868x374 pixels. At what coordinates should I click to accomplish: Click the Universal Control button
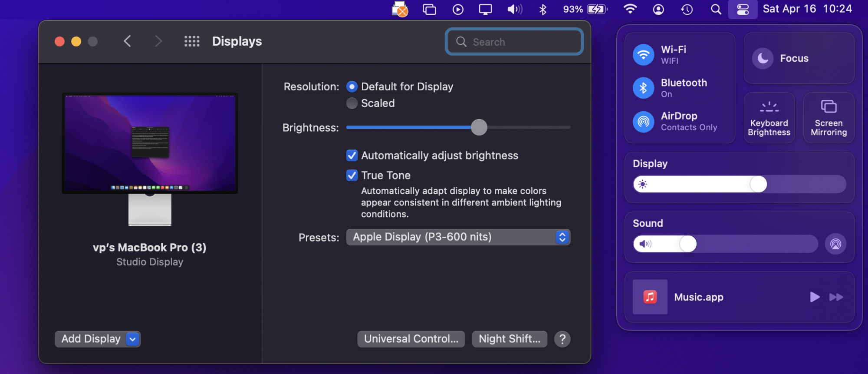coord(411,339)
